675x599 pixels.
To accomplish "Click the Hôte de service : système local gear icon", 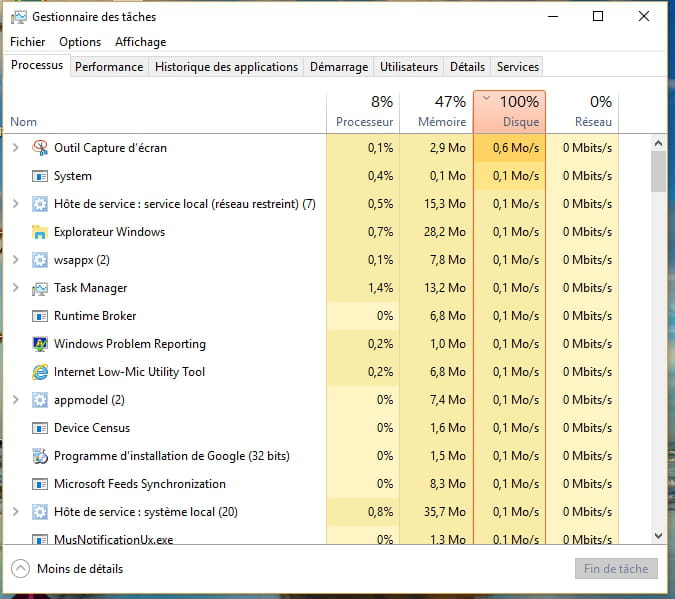I will click(x=40, y=512).
